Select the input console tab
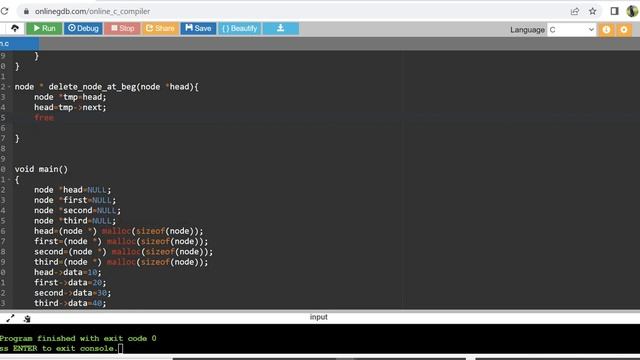The image size is (640, 360). point(318,317)
